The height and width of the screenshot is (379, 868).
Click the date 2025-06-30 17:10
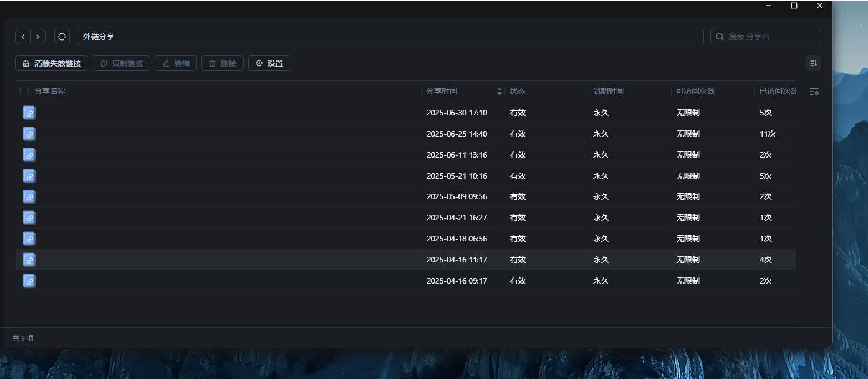pos(457,113)
